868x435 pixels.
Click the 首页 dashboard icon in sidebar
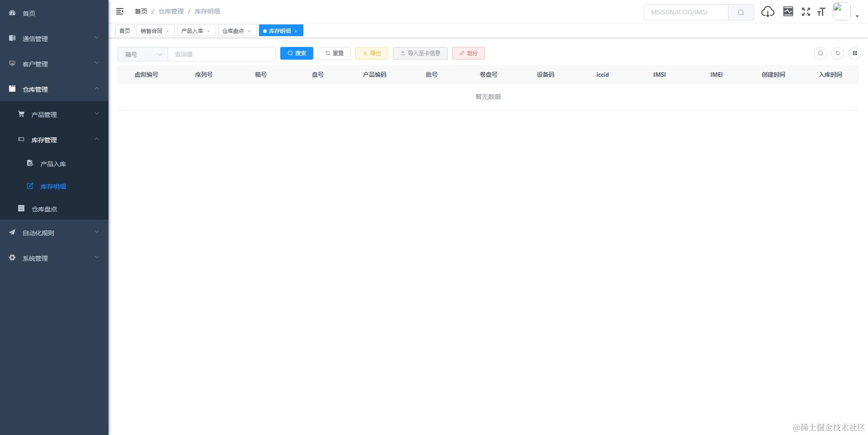(12, 13)
